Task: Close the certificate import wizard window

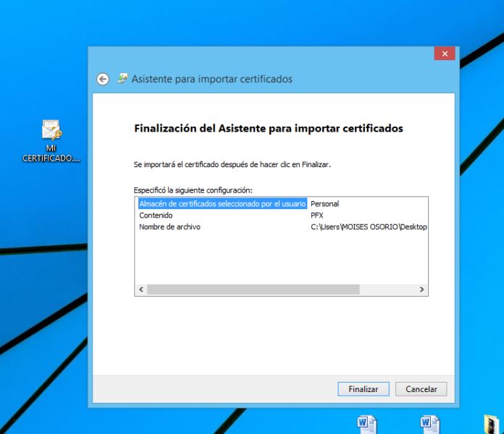Action: (445, 54)
